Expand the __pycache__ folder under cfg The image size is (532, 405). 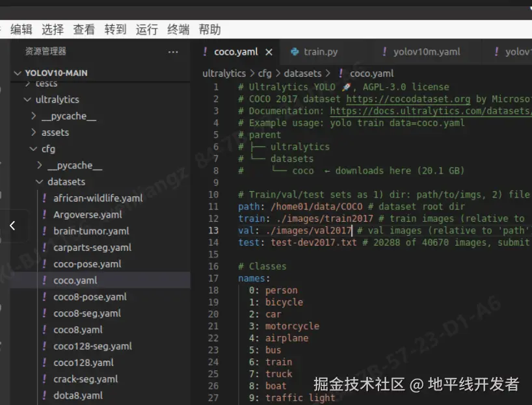point(40,165)
